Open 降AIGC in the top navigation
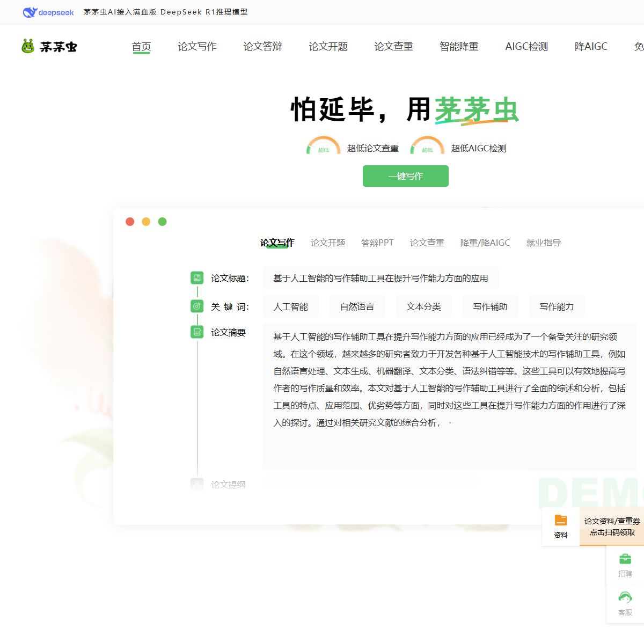Screen dimensions: 644x644 click(591, 47)
